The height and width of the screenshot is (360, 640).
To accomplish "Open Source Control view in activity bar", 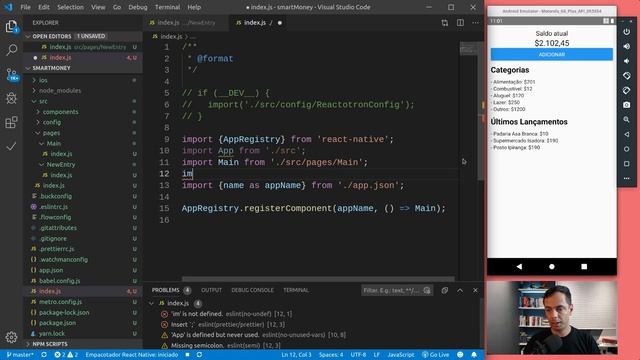I will pyautogui.click(x=12, y=75).
